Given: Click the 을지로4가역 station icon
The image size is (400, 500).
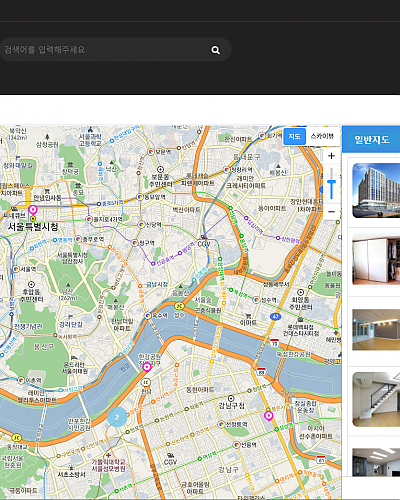Looking at the screenshot, I should point(89,219).
